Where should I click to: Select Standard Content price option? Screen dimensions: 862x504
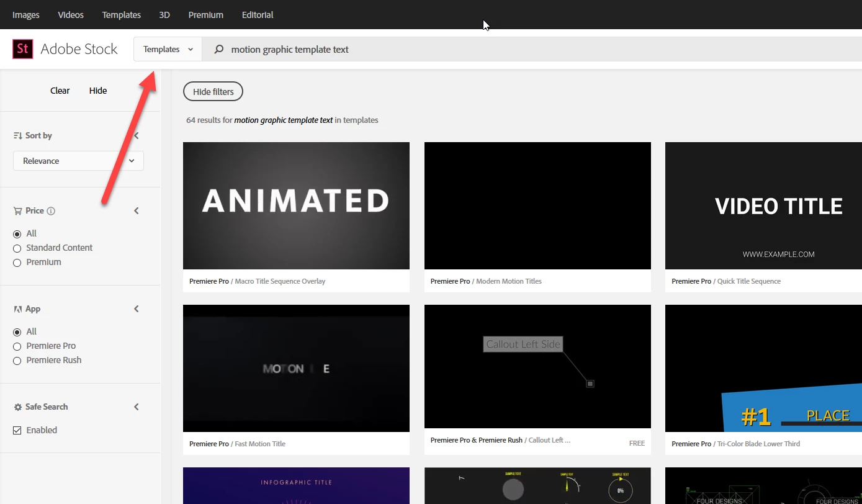pyautogui.click(x=17, y=248)
